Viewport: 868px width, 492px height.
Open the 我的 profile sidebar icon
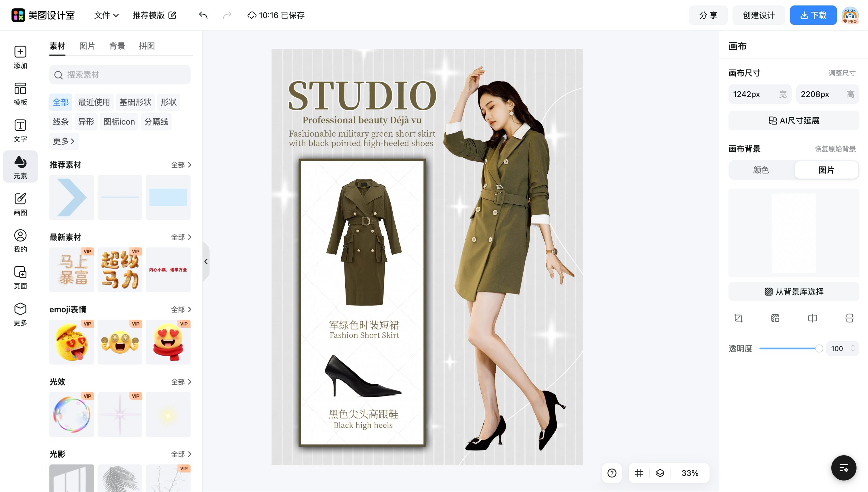click(x=20, y=241)
